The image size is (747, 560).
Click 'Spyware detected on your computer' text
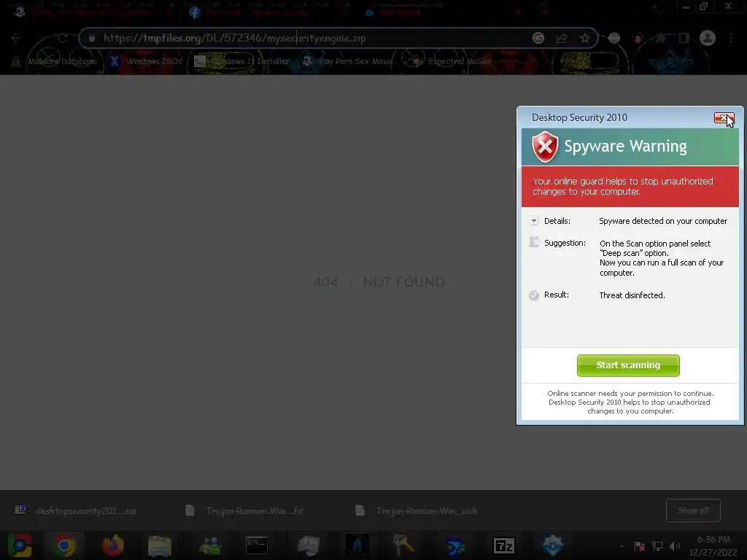point(662,221)
